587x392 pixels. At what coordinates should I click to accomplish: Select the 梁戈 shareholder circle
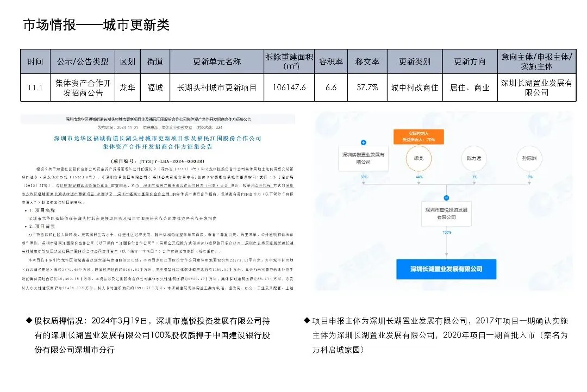(419, 158)
